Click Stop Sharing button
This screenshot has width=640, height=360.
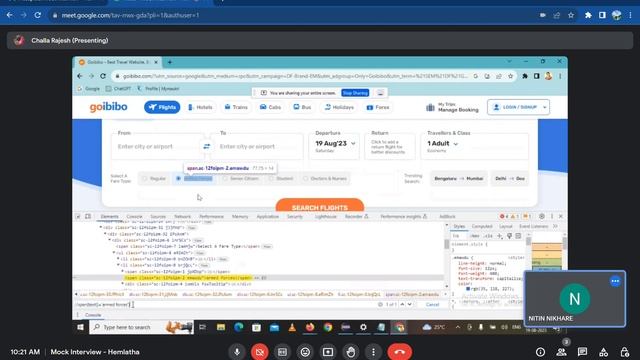click(x=355, y=93)
